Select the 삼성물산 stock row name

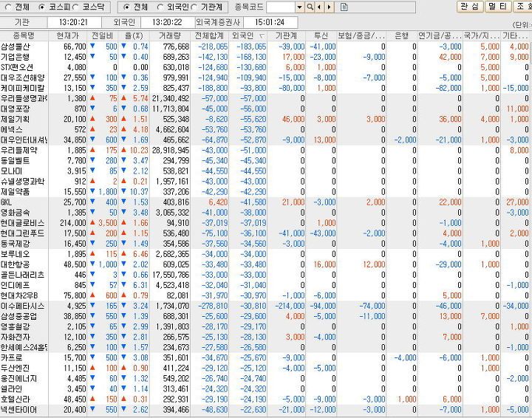[x=16, y=47]
